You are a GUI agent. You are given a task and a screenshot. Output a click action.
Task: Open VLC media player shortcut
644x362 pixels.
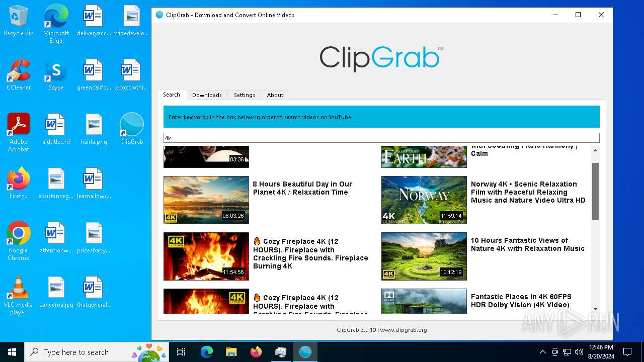19,296
